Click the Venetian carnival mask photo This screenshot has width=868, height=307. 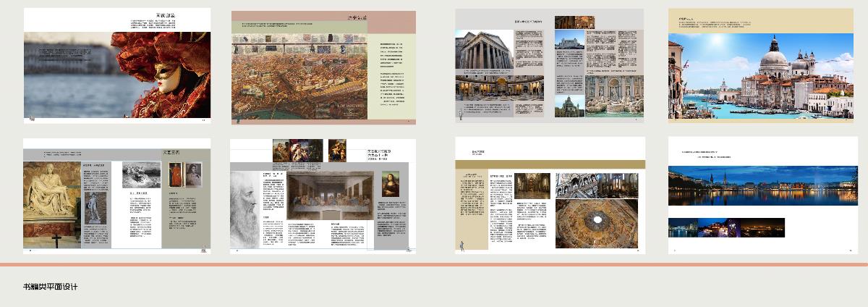(x=117, y=75)
